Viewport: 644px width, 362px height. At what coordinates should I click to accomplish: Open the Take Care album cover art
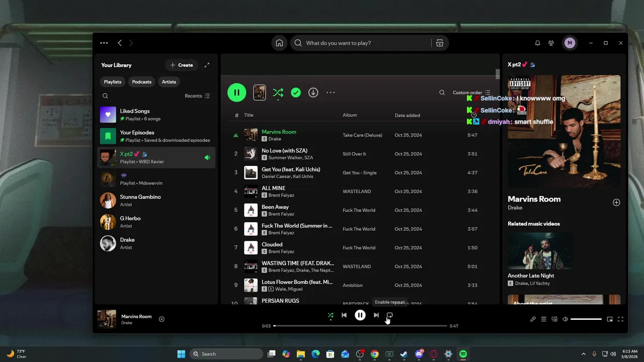click(x=564, y=131)
